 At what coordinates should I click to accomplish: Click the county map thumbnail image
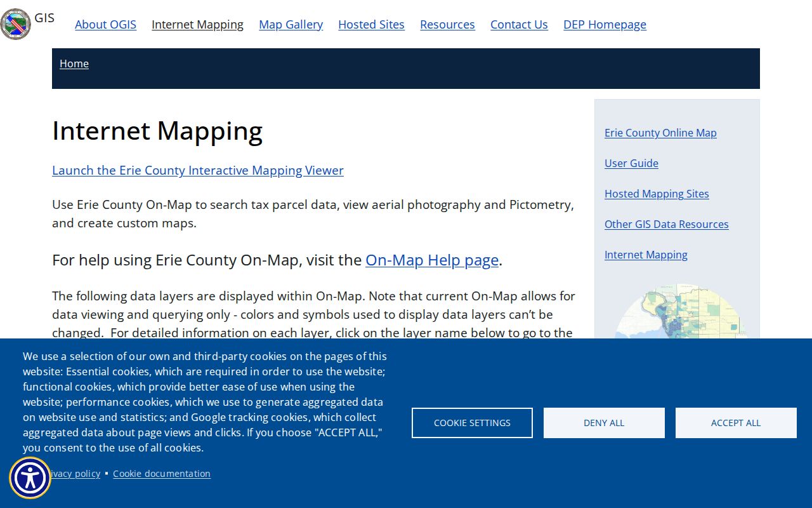[681, 311]
